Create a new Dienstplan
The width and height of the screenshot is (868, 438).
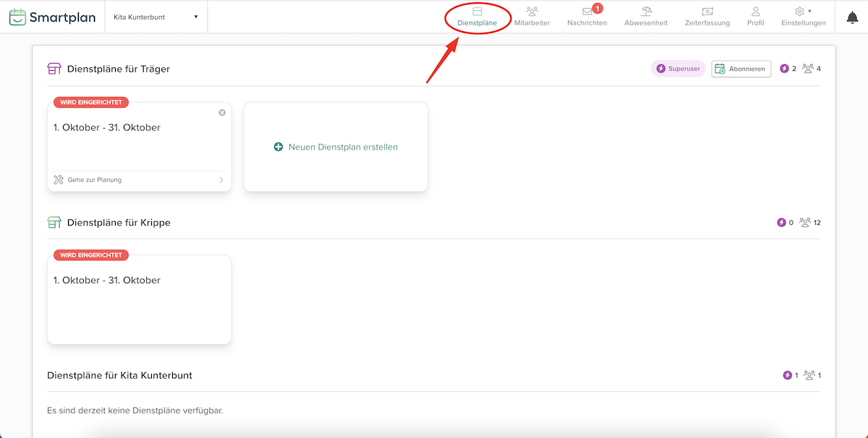336,147
